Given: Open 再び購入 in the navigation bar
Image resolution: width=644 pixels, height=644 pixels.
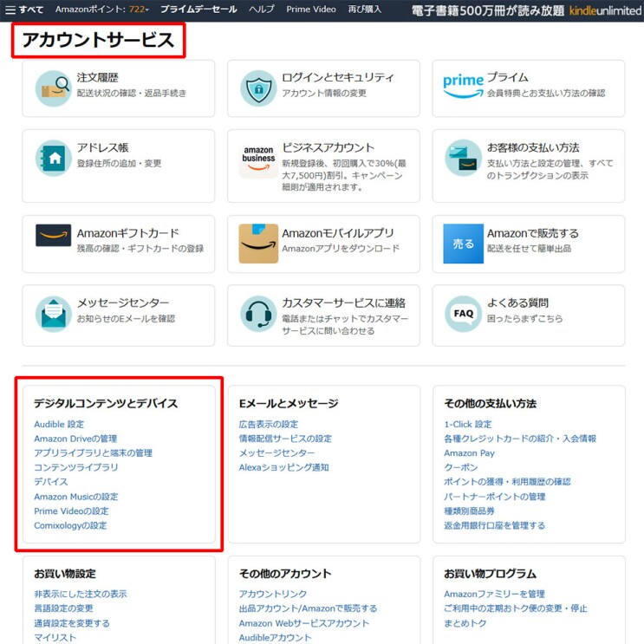Looking at the screenshot, I should 365,10.
